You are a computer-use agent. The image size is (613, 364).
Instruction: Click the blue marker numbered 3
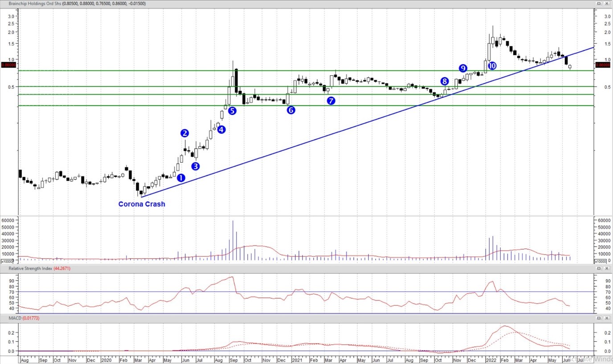tap(196, 166)
